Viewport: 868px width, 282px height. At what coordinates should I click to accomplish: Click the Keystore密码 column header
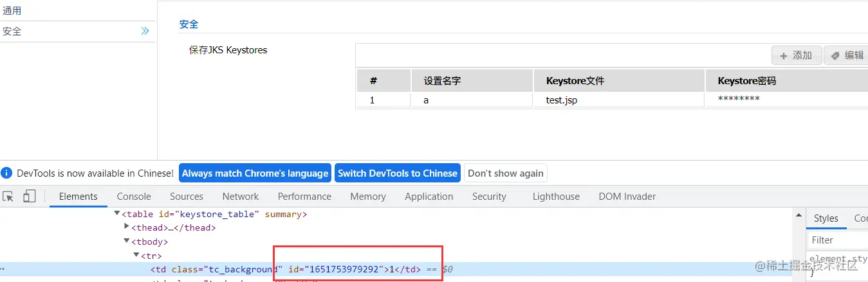pyautogui.click(x=786, y=81)
